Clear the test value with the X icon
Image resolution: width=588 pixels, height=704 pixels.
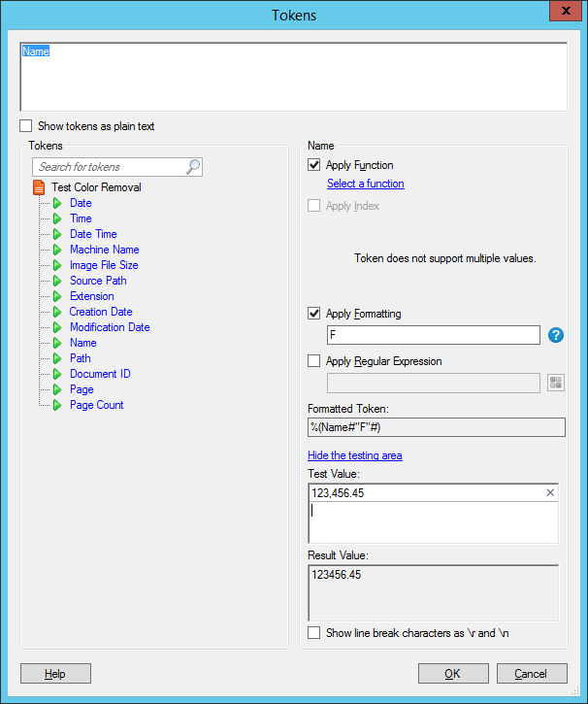coord(550,492)
